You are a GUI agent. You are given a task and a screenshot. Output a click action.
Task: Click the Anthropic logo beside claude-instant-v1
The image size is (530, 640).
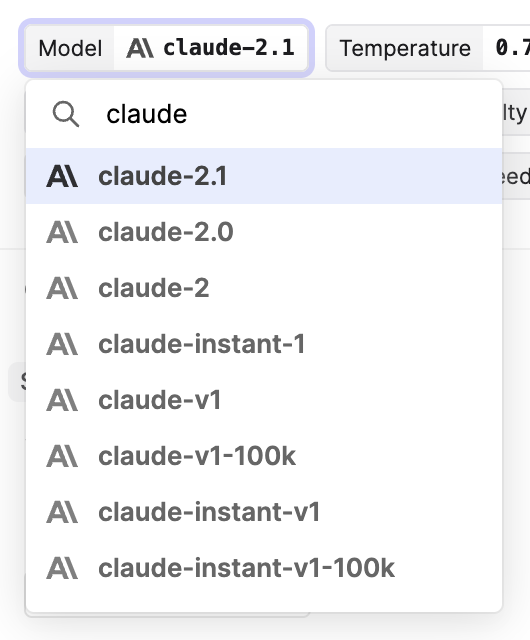click(62, 512)
